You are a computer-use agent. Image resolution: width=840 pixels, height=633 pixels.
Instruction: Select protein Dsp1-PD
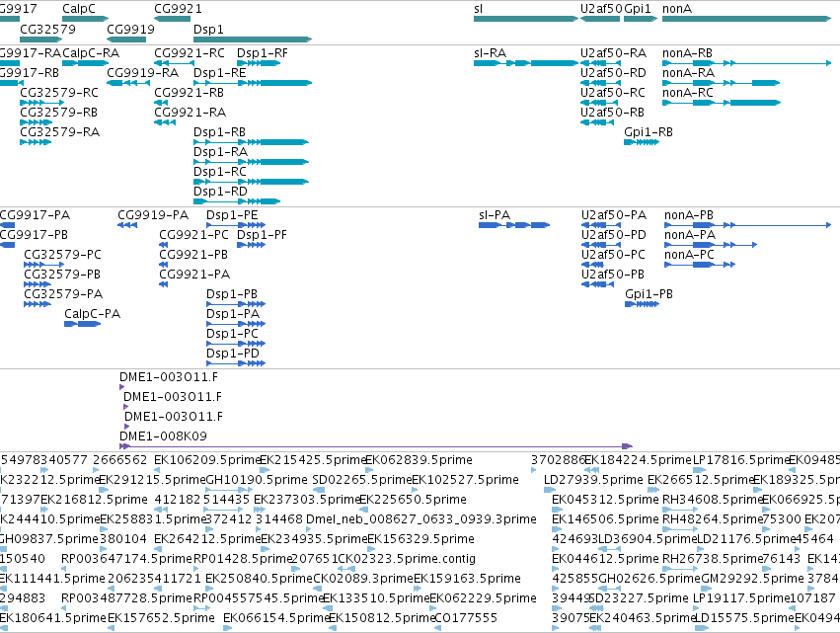point(236,363)
